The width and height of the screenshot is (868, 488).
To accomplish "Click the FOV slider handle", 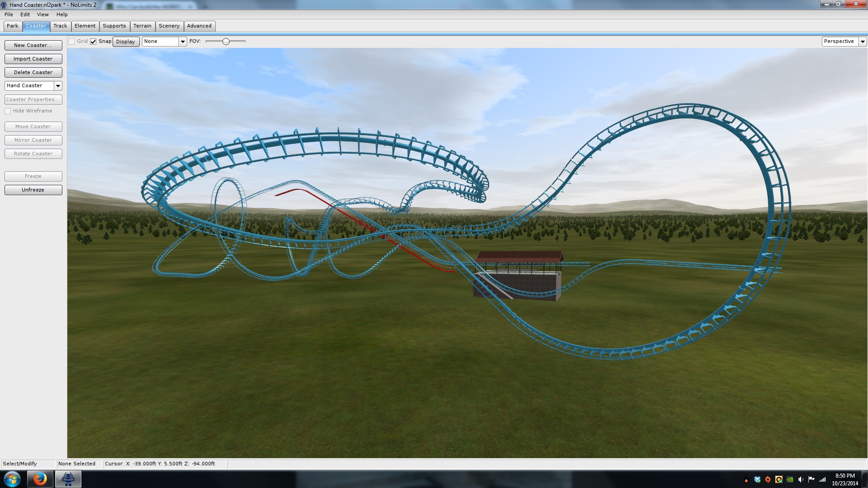I will [x=226, y=42].
